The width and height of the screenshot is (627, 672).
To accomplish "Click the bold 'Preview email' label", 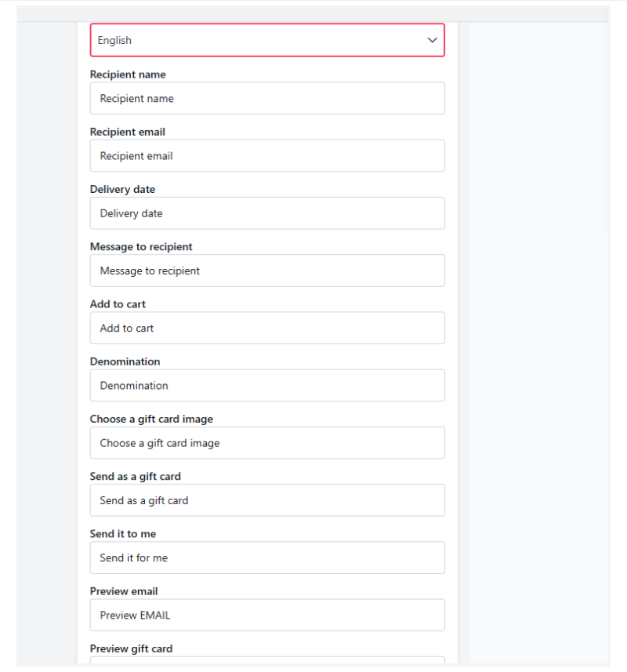I will (x=124, y=591).
